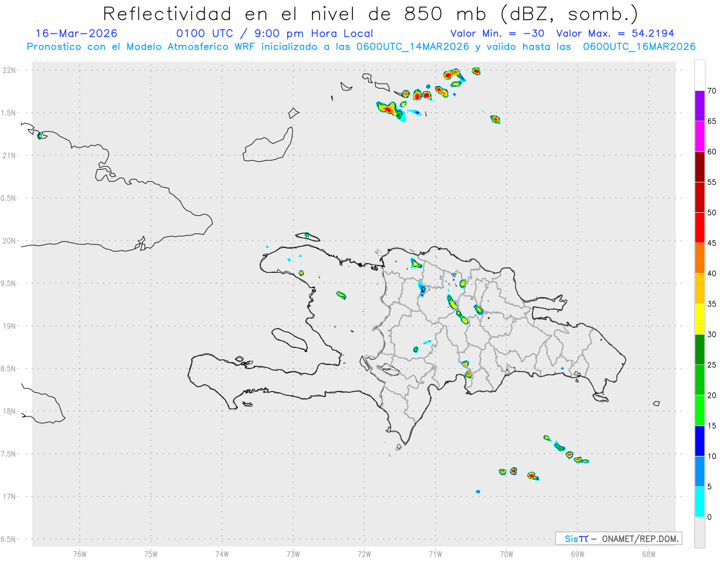The height and width of the screenshot is (562, 728).
Task: Pick the dark green 25–30 dBZ color band
Action: [x=699, y=349]
